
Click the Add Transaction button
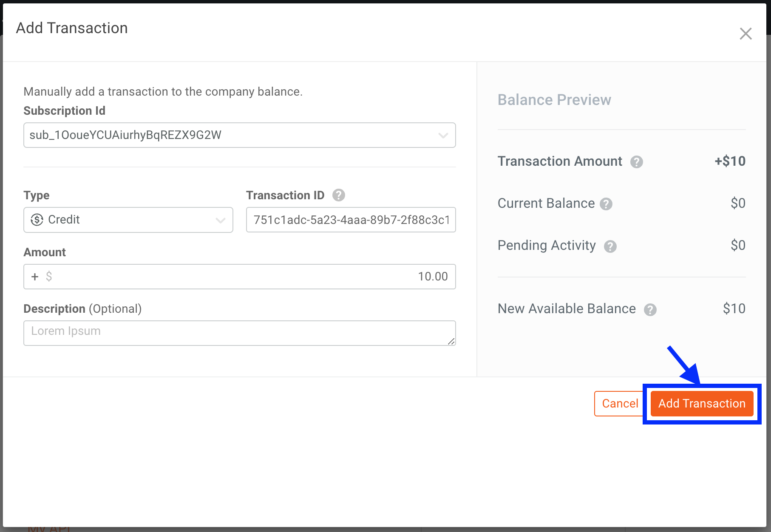tap(701, 404)
